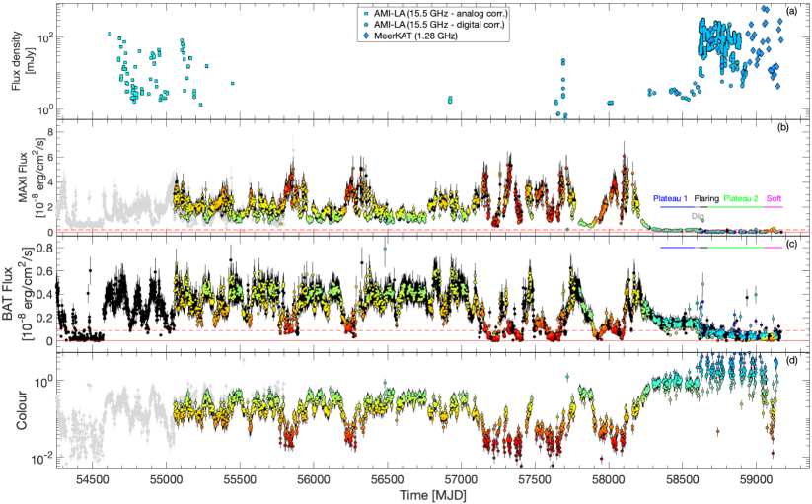The width and height of the screenshot is (812, 504).
Task: Click the 'Plateau 2' state label
Action: pyautogui.click(x=741, y=198)
